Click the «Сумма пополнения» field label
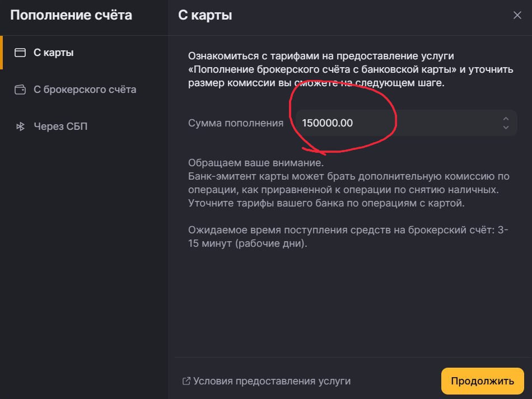Viewport: 532px width, 399px height. click(236, 123)
